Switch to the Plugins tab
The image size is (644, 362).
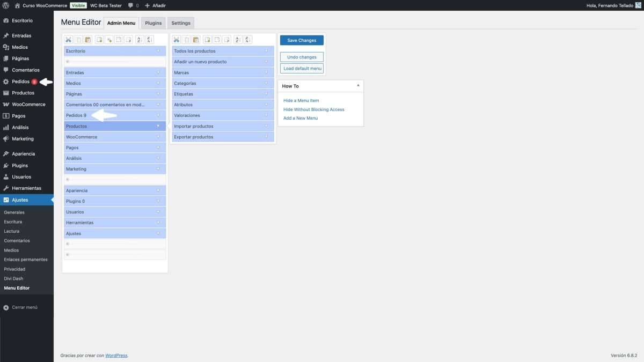pyautogui.click(x=153, y=23)
